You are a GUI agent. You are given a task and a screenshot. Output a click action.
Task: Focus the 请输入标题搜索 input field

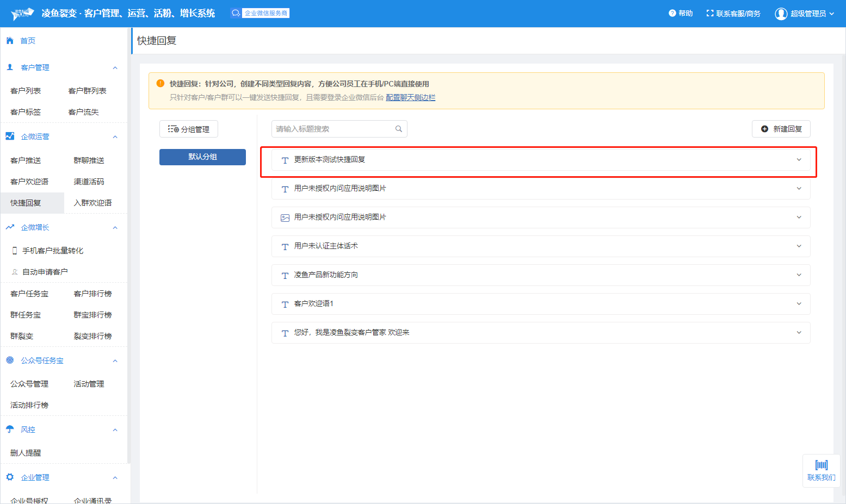pos(333,129)
